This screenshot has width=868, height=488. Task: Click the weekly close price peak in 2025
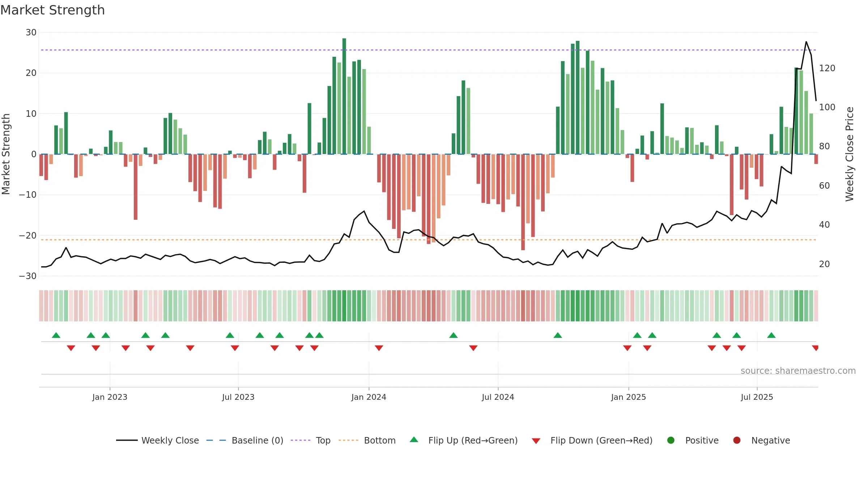[806, 42]
